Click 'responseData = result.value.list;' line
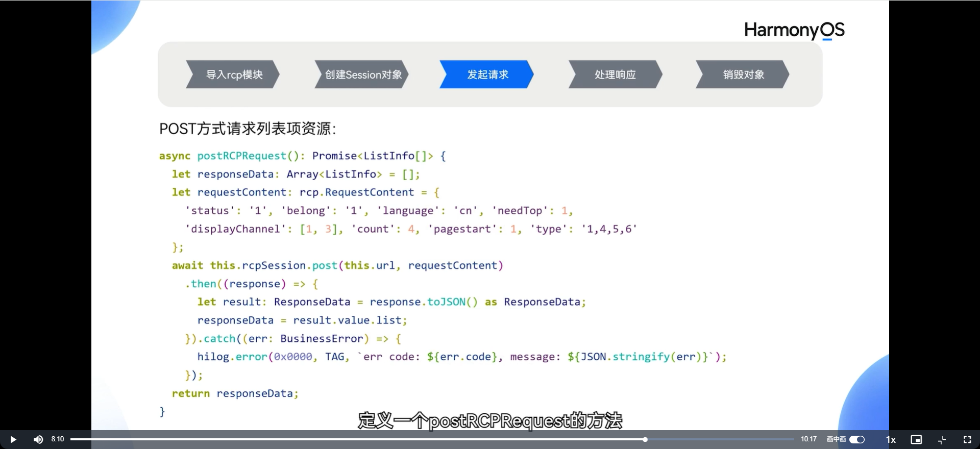Viewport: 980px width, 449px height. click(x=302, y=320)
